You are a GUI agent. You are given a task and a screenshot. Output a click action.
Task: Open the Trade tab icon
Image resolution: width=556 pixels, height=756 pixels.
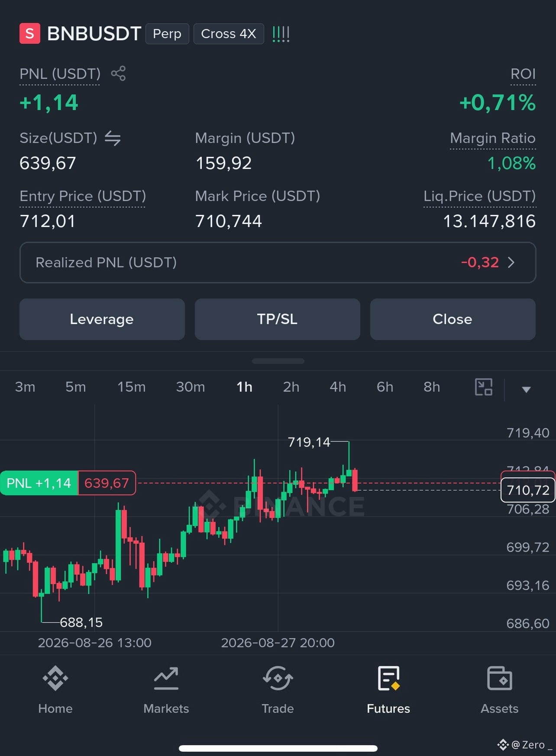pos(278,678)
